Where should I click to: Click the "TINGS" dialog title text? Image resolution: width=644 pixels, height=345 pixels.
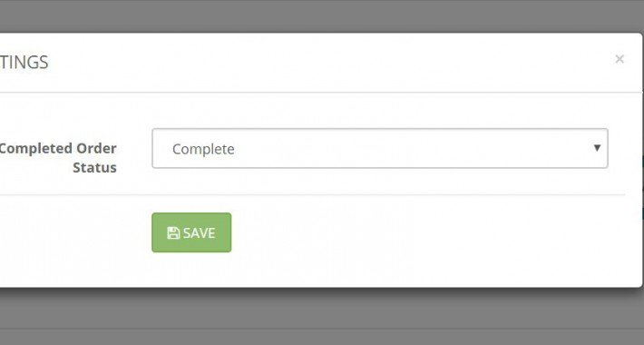pyautogui.click(x=24, y=63)
